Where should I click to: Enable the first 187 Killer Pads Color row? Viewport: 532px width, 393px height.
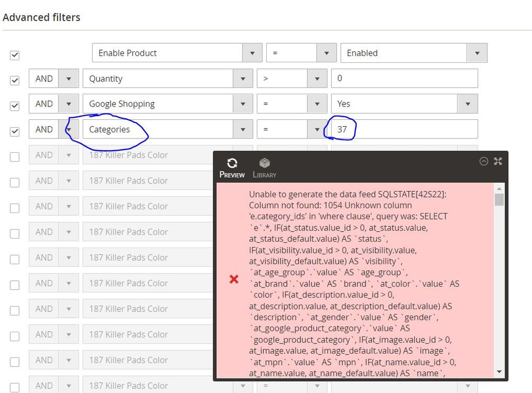click(x=14, y=155)
